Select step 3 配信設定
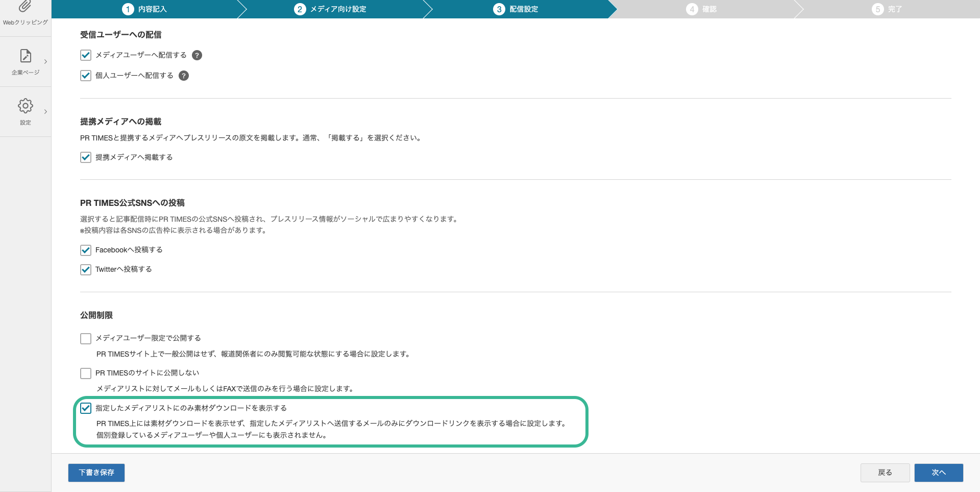This screenshot has height=492, width=980. pos(516,9)
